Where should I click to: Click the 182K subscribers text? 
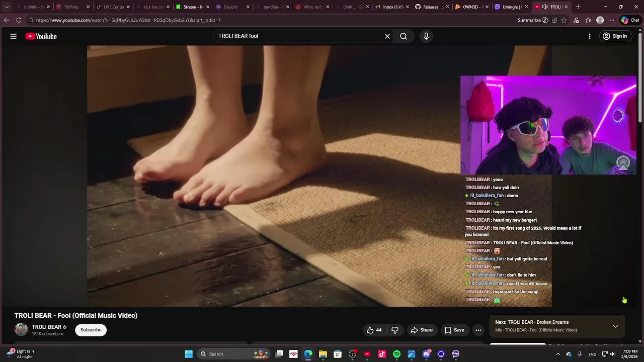click(x=47, y=334)
